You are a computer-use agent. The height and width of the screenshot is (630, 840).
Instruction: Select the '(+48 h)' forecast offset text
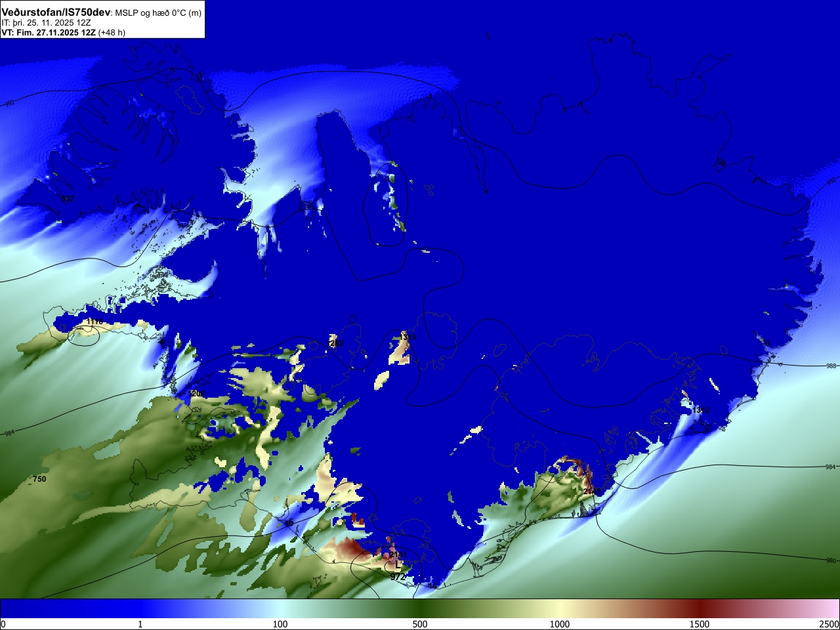112,32
